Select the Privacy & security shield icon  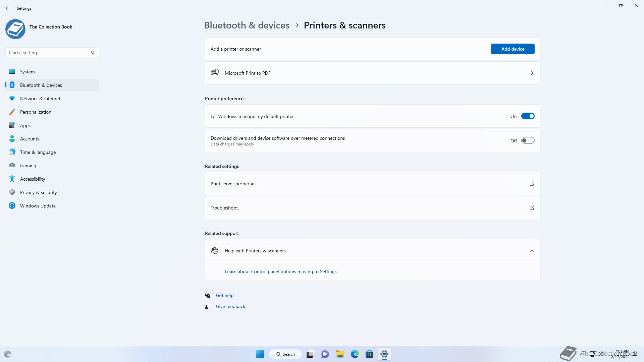pos(12,192)
